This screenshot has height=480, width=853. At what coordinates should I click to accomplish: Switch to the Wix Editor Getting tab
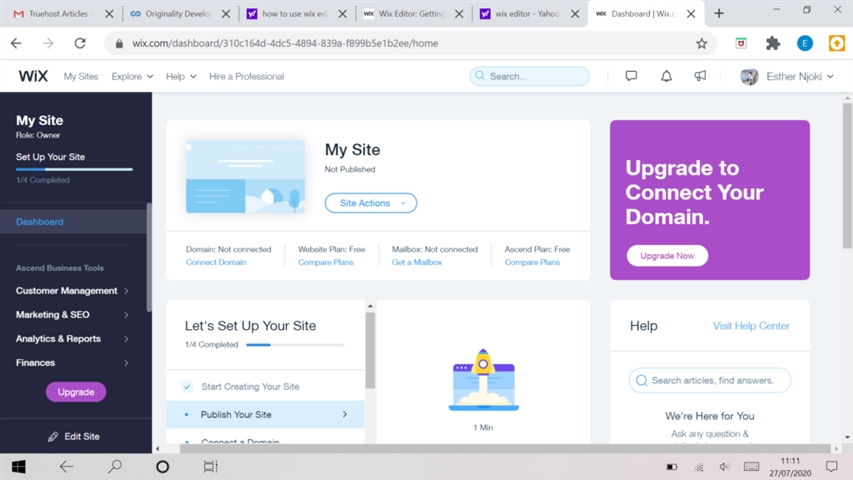[413, 14]
